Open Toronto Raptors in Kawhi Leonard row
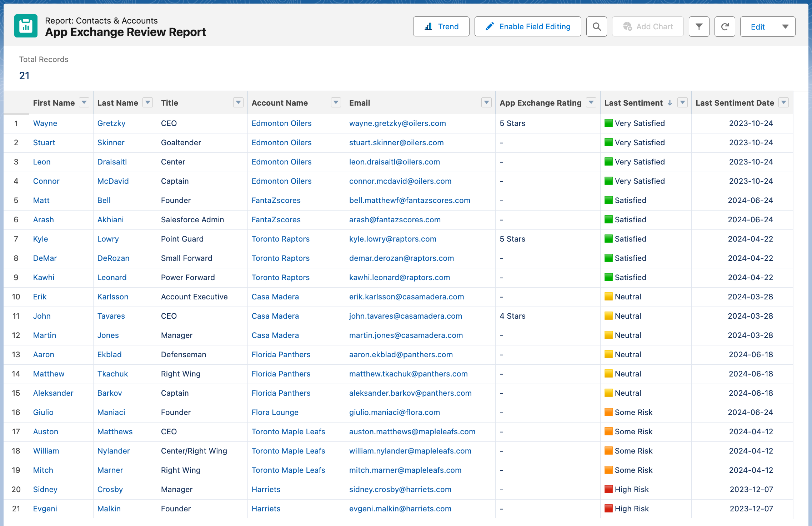This screenshot has height=526, width=812. pyautogui.click(x=281, y=277)
